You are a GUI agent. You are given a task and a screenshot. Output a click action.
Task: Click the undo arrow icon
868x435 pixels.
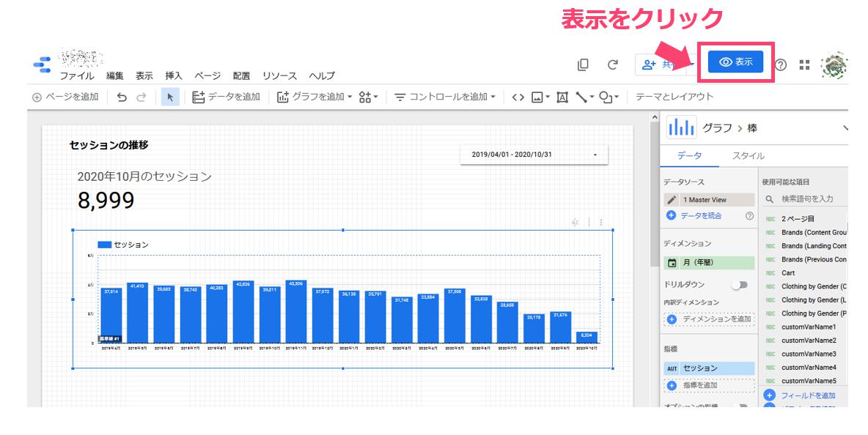pos(122,97)
